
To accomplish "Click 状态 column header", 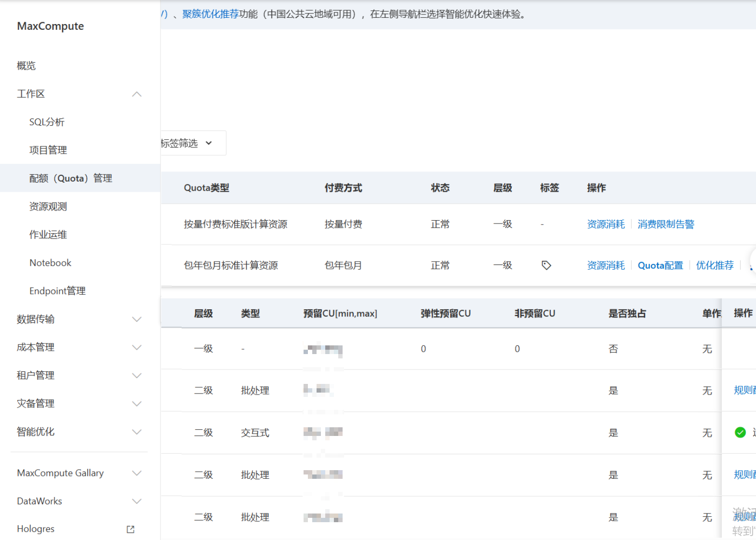I will click(440, 188).
